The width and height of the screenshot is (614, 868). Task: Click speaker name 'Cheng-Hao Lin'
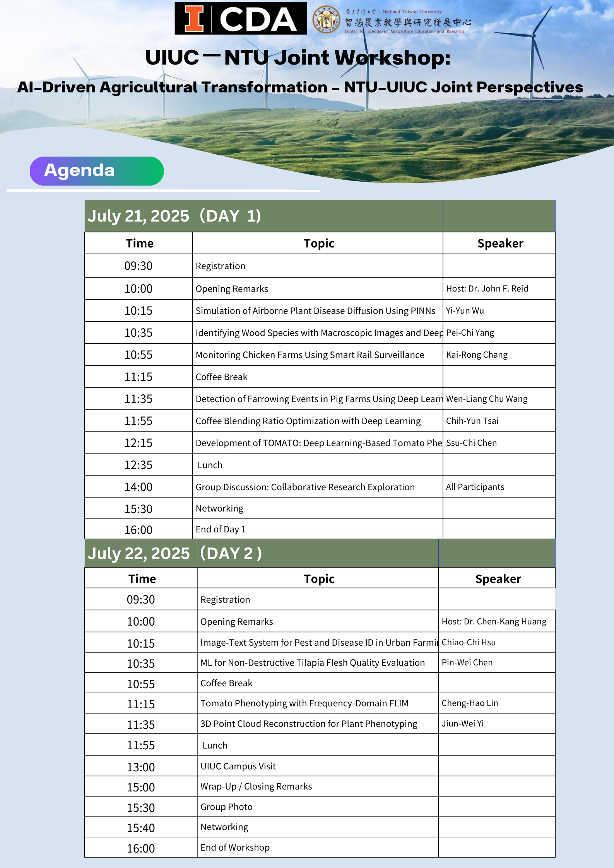pos(470,703)
